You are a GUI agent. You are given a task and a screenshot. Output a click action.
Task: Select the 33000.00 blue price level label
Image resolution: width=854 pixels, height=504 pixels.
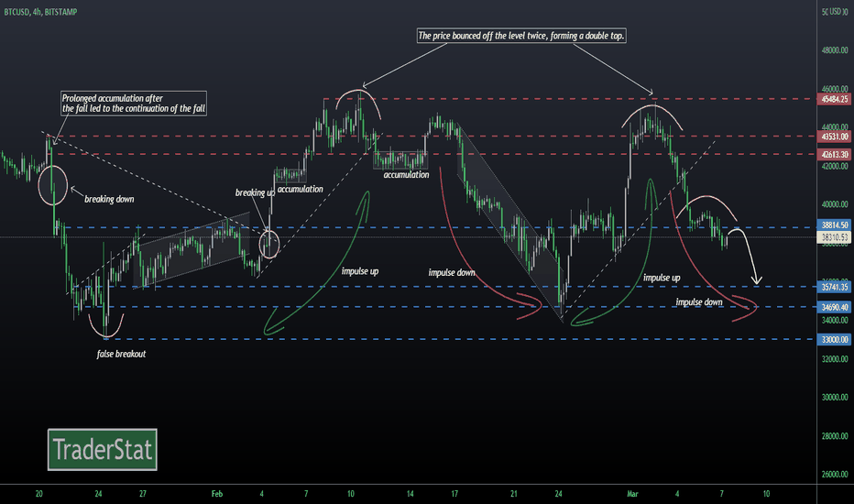835,339
